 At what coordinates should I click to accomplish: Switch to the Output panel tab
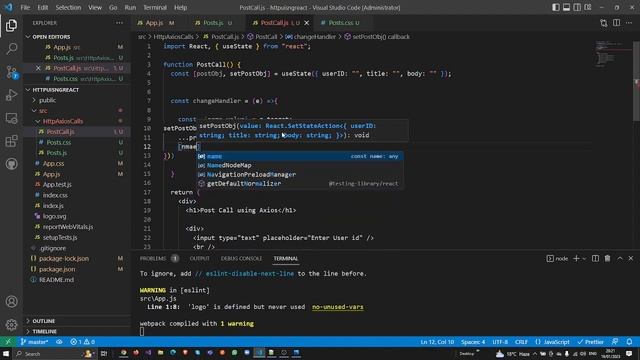tap(199, 258)
